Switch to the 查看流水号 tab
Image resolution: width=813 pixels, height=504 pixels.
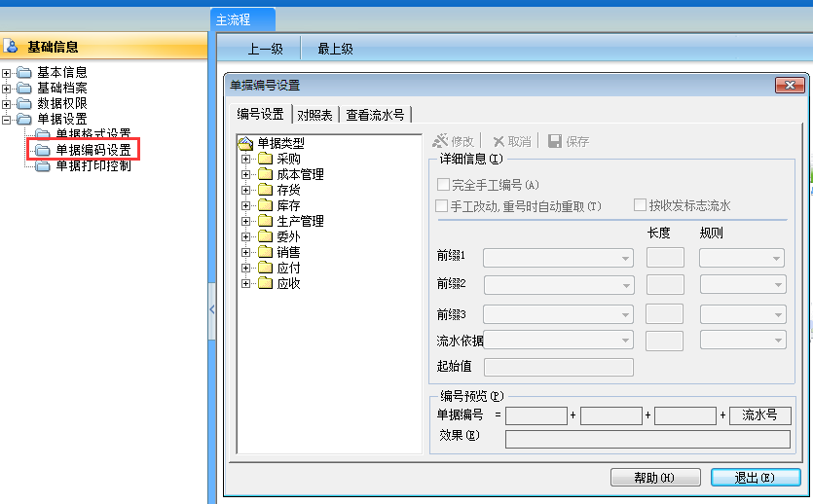pyautogui.click(x=375, y=115)
